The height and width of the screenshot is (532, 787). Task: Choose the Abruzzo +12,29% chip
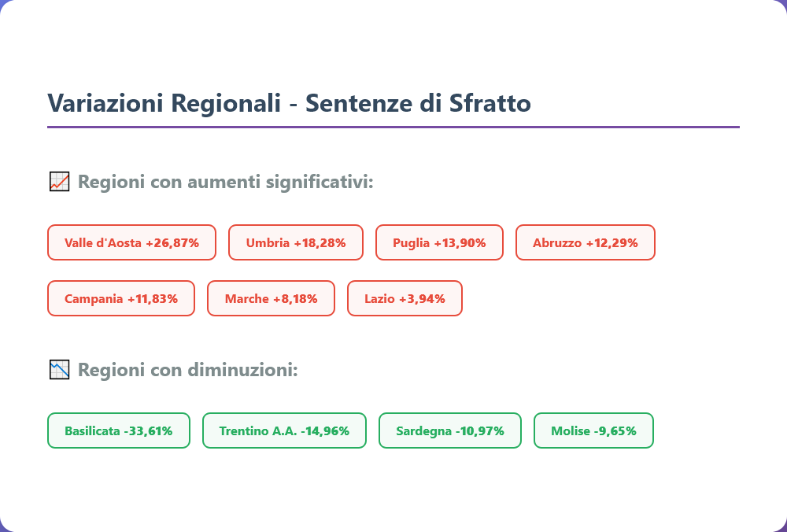point(585,242)
